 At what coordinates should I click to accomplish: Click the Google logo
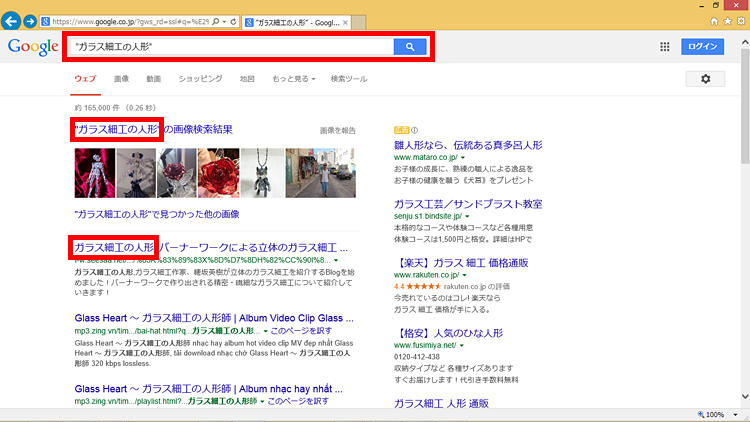(32, 47)
